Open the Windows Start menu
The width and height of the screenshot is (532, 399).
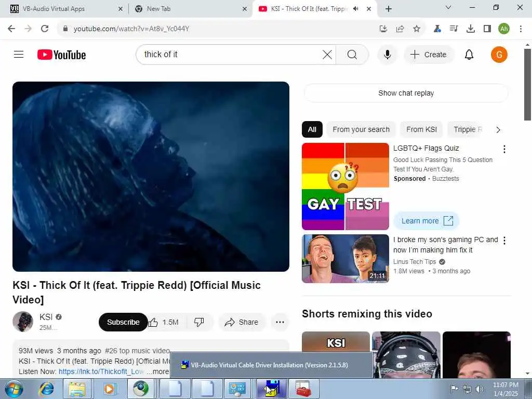coord(14,389)
